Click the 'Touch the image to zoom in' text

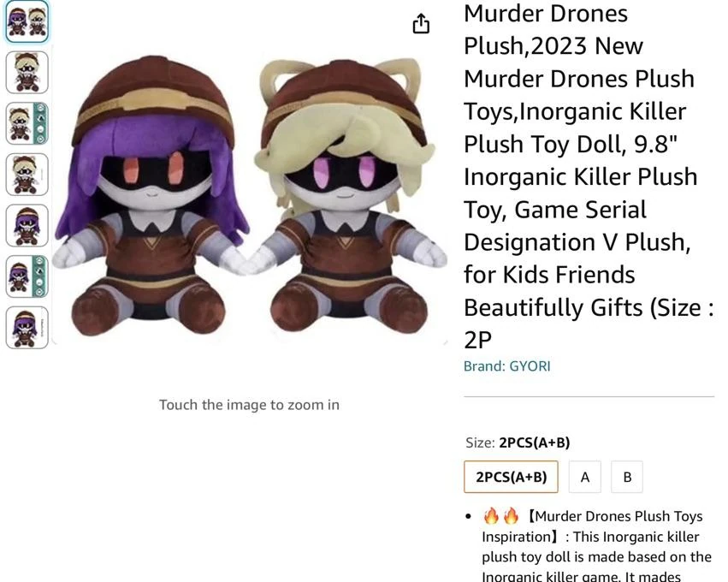[248, 404]
